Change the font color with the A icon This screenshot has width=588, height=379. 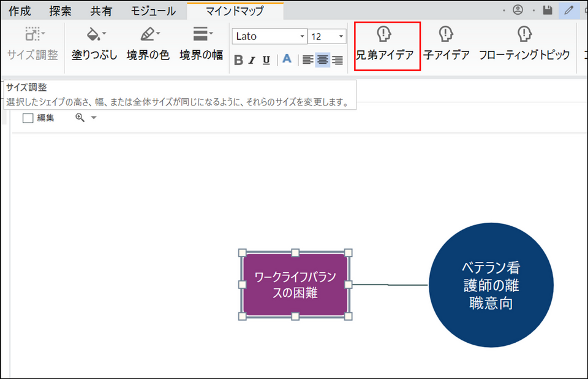coord(286,59)
